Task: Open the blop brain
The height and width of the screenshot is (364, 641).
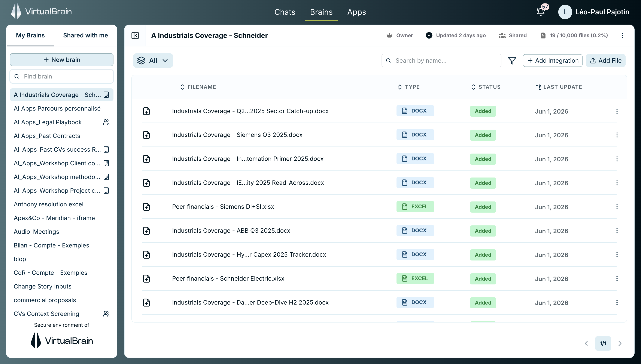Action: (x=61, y=259)
